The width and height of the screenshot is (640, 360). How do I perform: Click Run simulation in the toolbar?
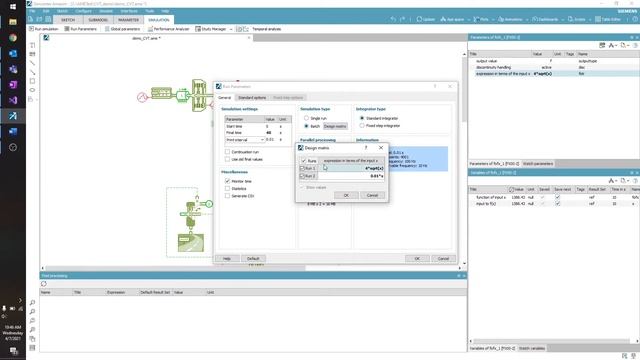pyautogui.click(x=44, y=29)
